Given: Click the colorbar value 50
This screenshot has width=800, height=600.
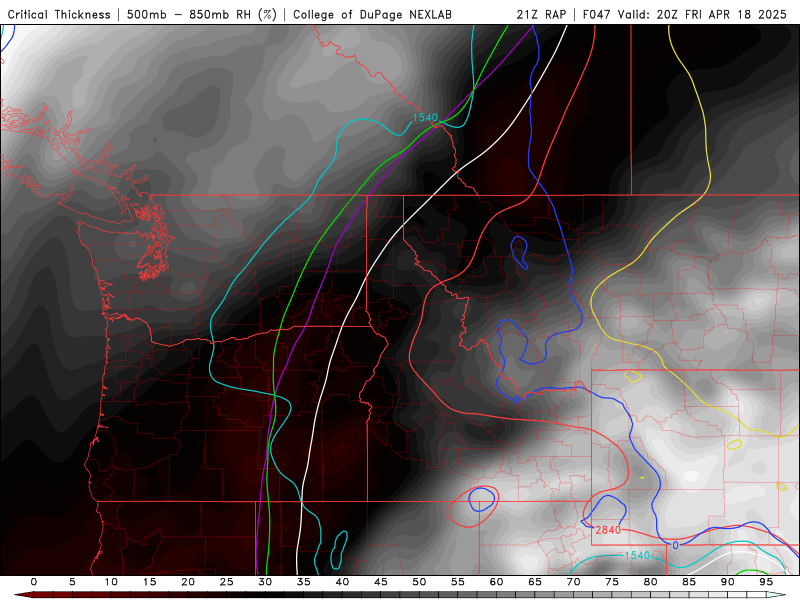Looking at the screenshot, I should [x=419, y=582].
